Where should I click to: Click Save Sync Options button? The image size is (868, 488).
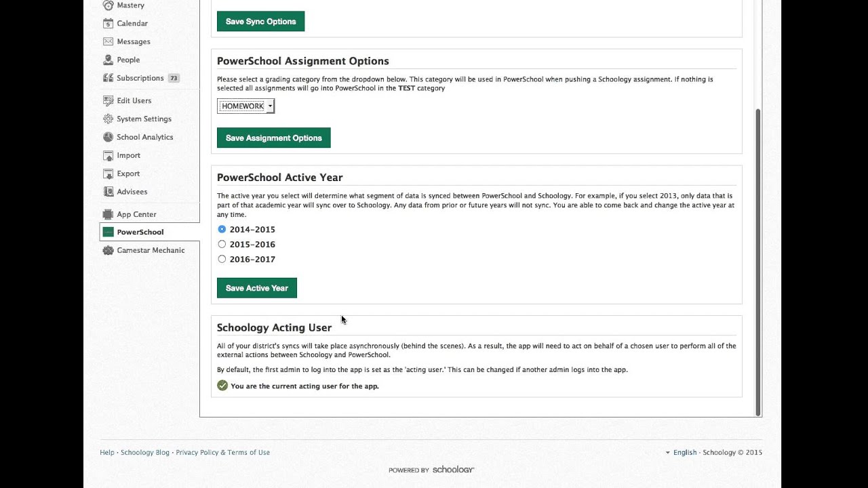(x=260, y=21)
